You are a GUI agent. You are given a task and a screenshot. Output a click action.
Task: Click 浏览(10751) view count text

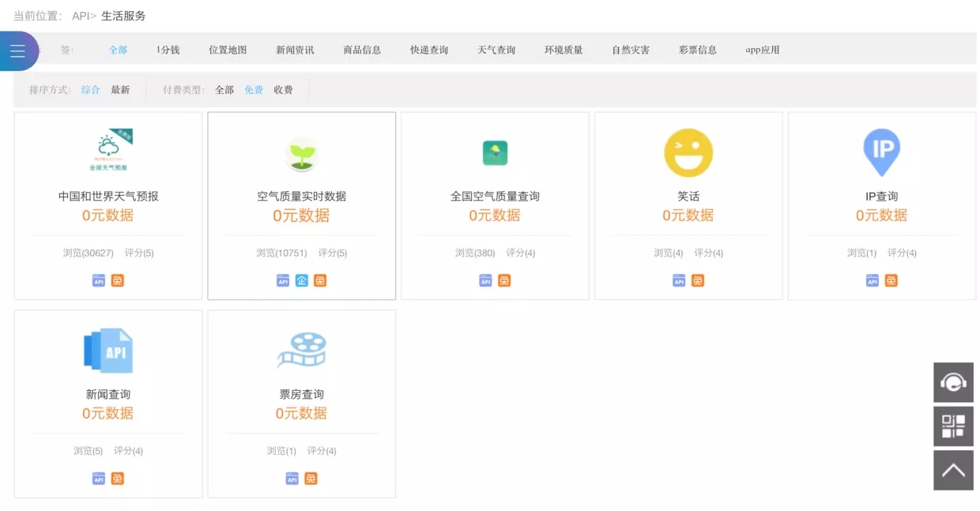pyautogui.click(x=281, y=254)
